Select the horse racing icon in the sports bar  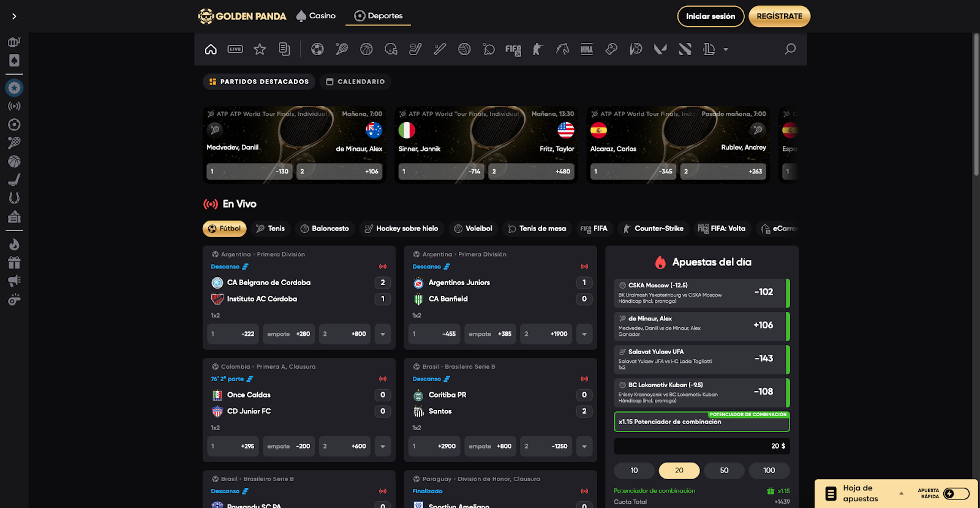coord(562,49)
